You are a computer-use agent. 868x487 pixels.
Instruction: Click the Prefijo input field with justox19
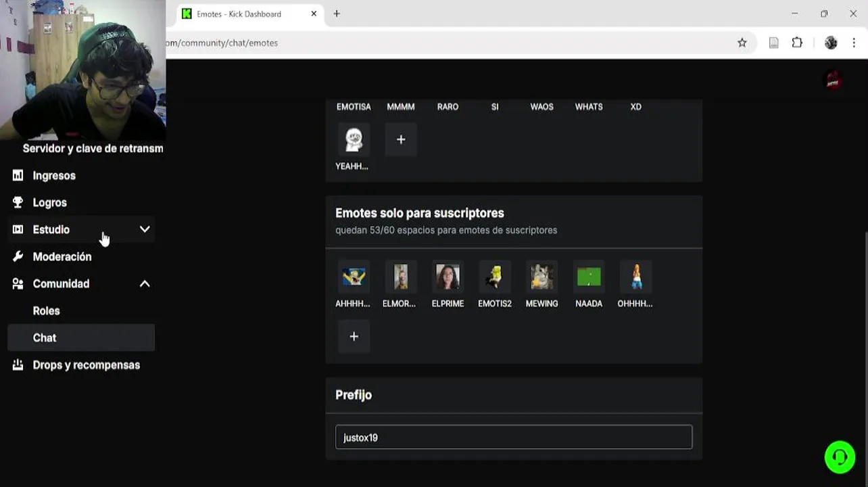[x=514, y=437]
